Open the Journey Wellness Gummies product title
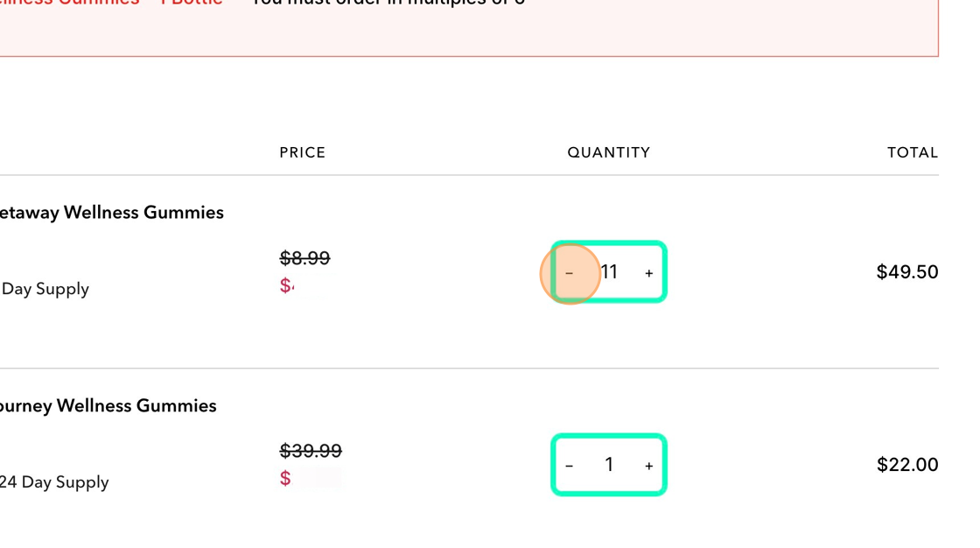The height and width of the screenshot is (548, 980). point(108,406)
